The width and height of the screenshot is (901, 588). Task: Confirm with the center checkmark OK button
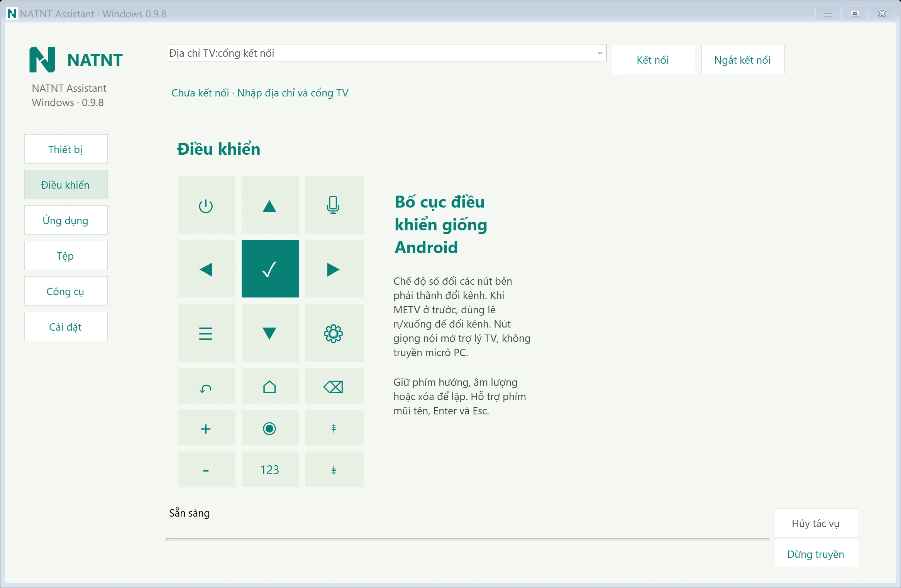click(270, 269)
